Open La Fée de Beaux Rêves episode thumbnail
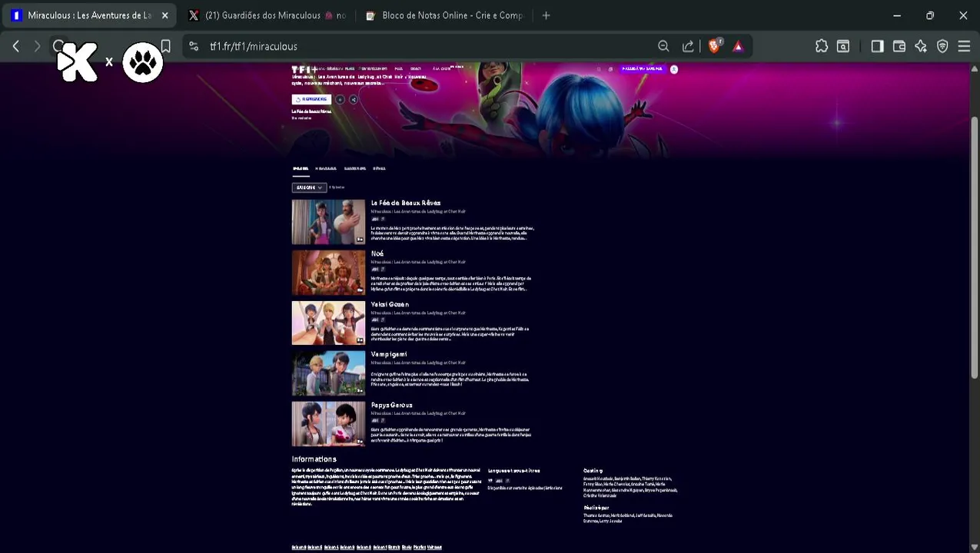The width and height of the screenshot is (980, 553). tap(328, 222)
